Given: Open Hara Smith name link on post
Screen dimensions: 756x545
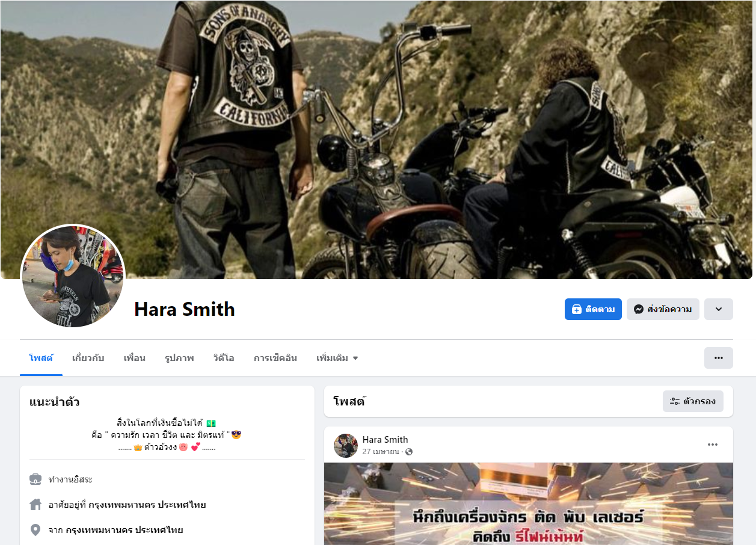Looking at the screenshot, I should pyautogui.click(x=385, y=440).
